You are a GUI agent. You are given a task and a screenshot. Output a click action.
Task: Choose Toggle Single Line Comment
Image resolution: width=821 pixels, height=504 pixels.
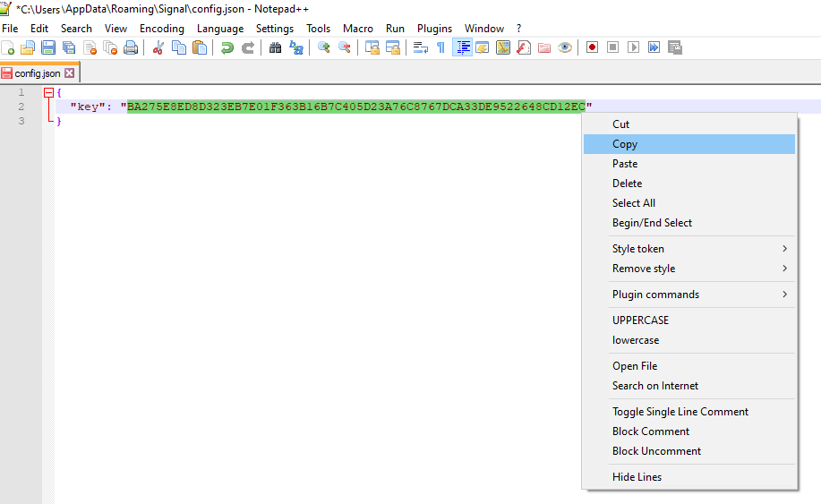[x=689, y=412]
